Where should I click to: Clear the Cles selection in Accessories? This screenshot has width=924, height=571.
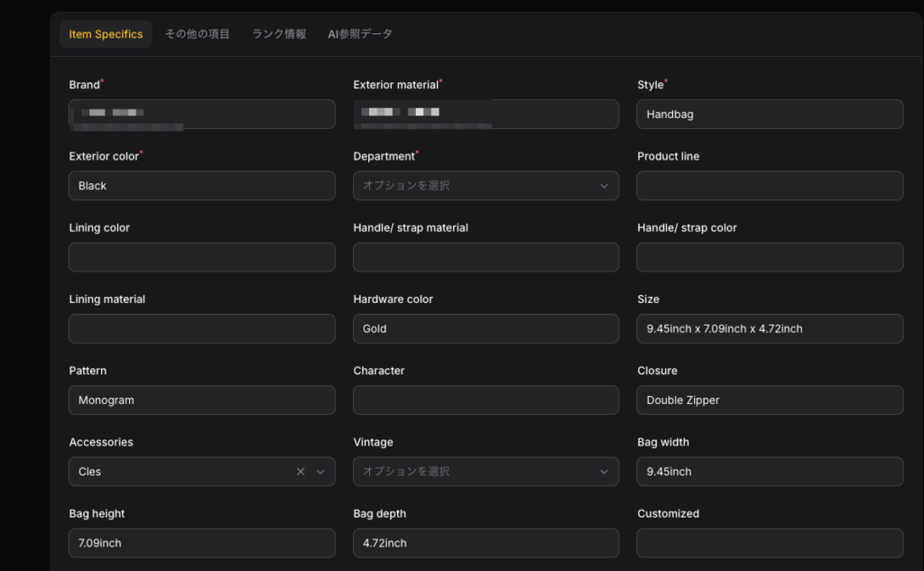(300, 472)
